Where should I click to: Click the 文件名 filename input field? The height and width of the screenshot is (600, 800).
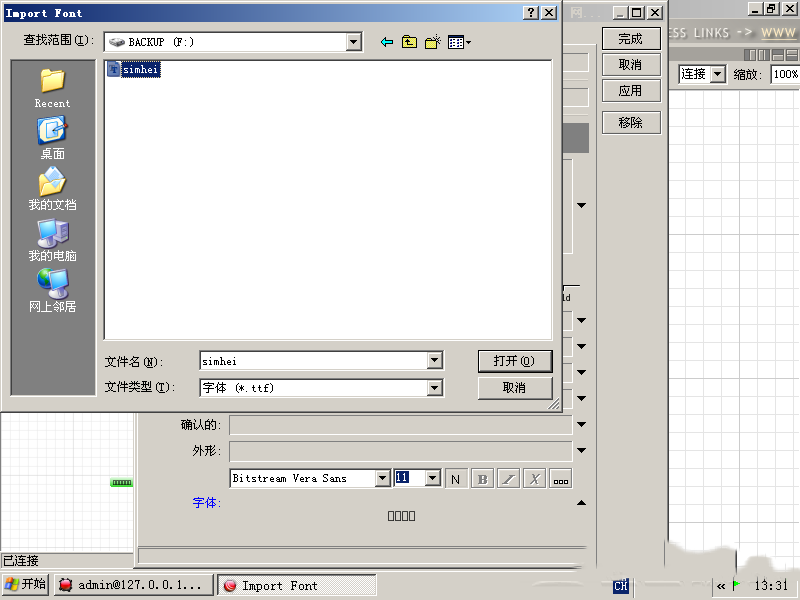point(312,361)
